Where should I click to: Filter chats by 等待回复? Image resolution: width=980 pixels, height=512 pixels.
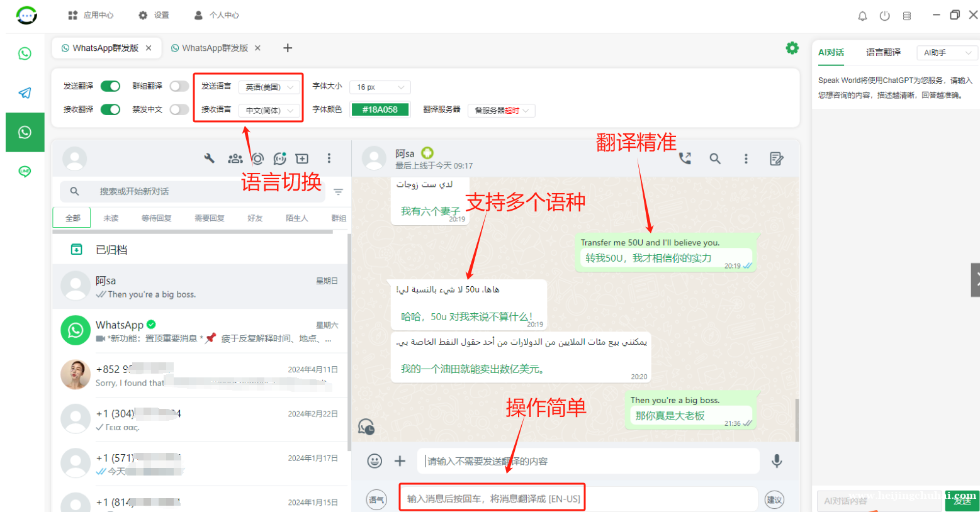click(x=156, y=218)
